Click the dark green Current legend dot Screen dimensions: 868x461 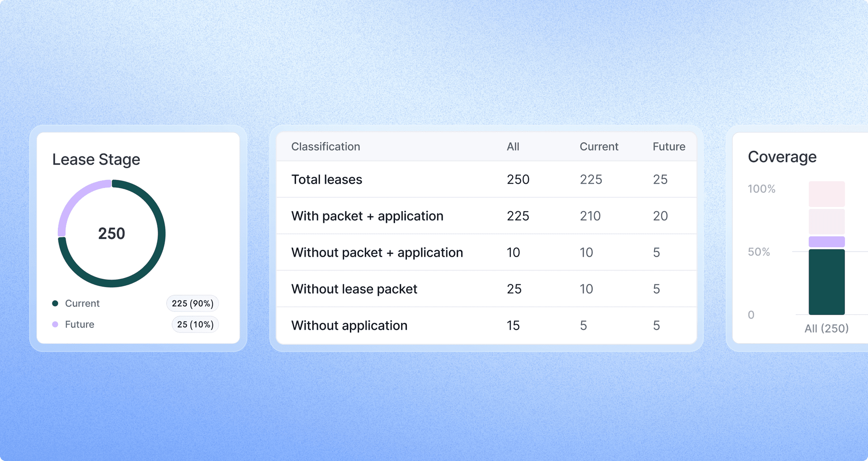[55, 303]
